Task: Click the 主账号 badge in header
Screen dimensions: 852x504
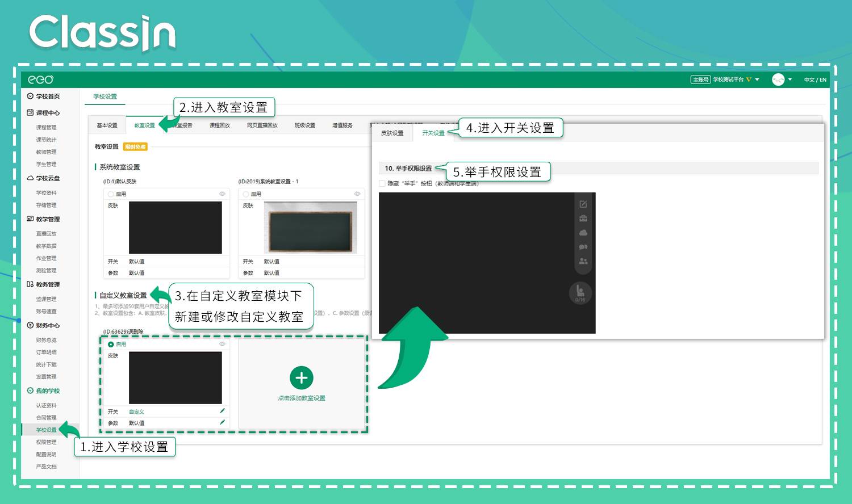Action: pos(700,79)
